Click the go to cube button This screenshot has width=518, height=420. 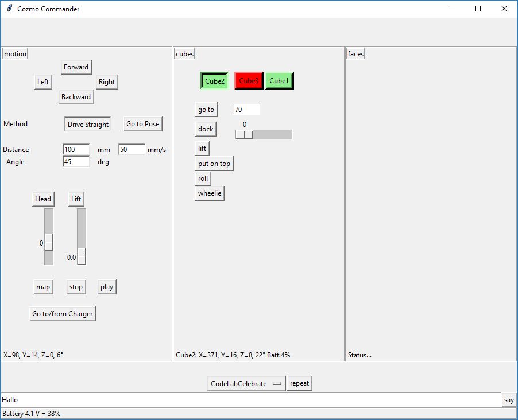tap(206, 110)
